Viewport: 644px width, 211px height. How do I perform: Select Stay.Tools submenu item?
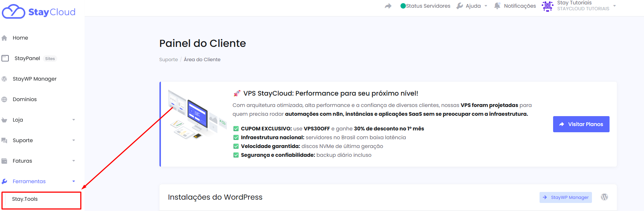coord(25,199)
